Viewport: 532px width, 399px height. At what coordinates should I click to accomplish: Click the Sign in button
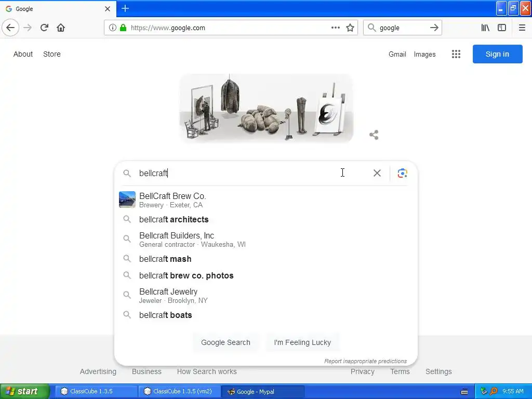coord(497,54)
